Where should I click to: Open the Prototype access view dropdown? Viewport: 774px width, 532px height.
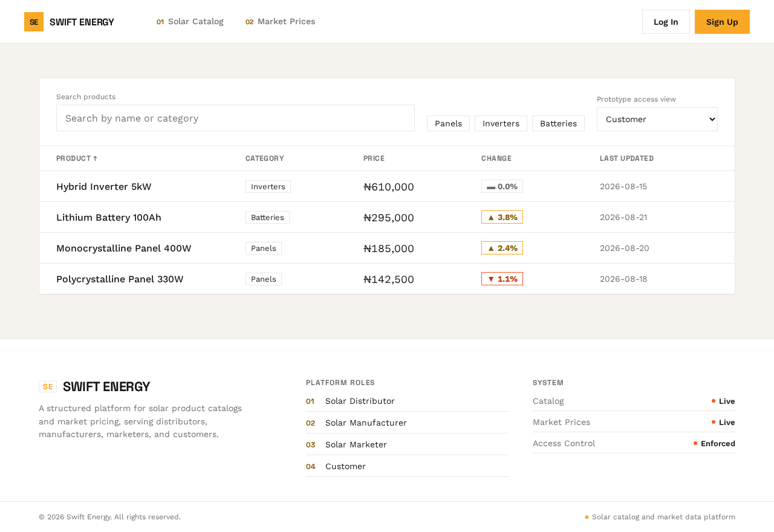click(x=657, y=119)
